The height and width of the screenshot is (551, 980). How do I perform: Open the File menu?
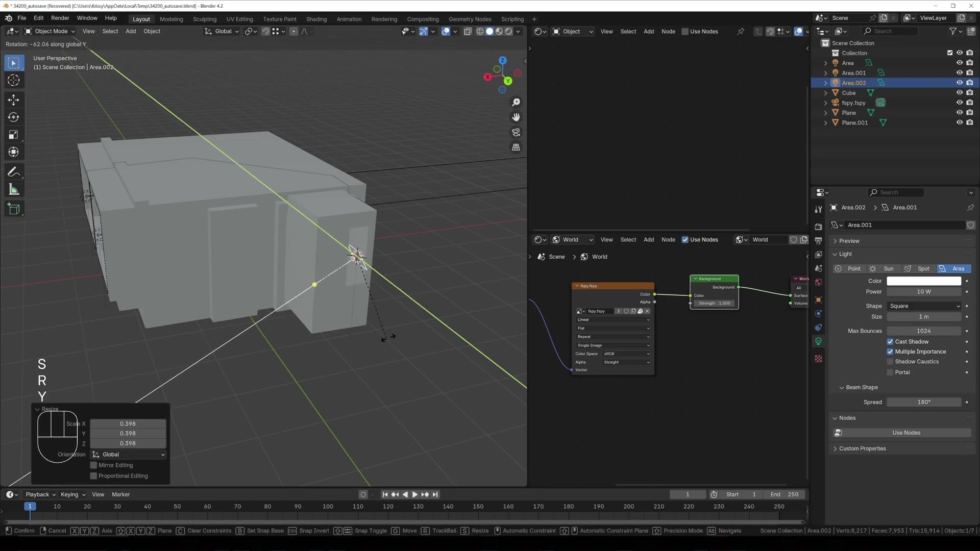coord(21,18)
